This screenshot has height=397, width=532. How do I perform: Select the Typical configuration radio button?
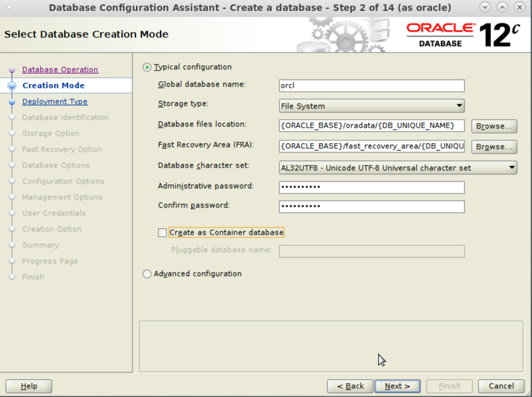point(146,67)
